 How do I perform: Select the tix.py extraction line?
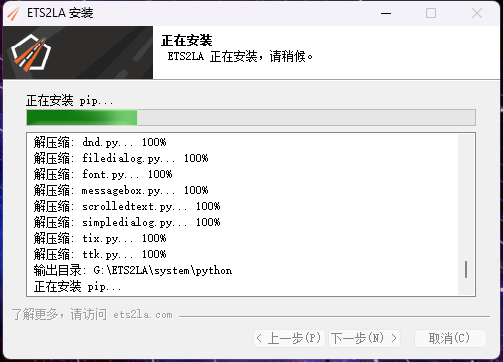[100, 238]
